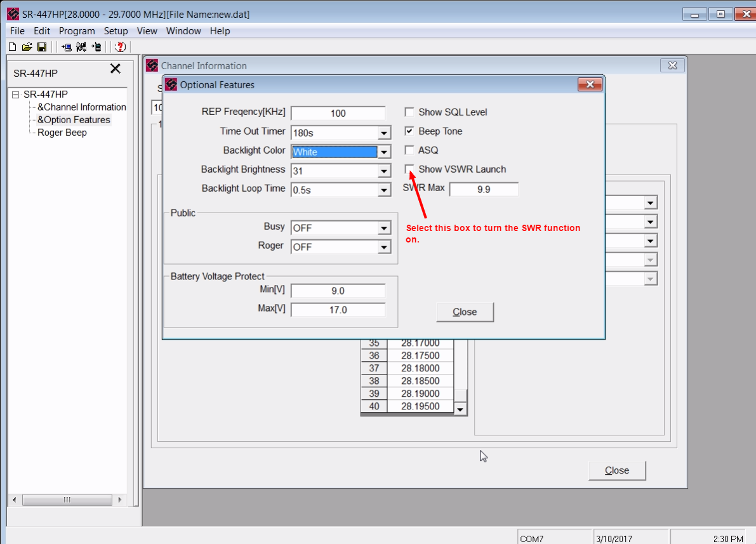The height and width of the screenshot is (544, 756).
Task: Open the Backlight Color dropdown
Action: pyautogui.click(x=384, y=152)
